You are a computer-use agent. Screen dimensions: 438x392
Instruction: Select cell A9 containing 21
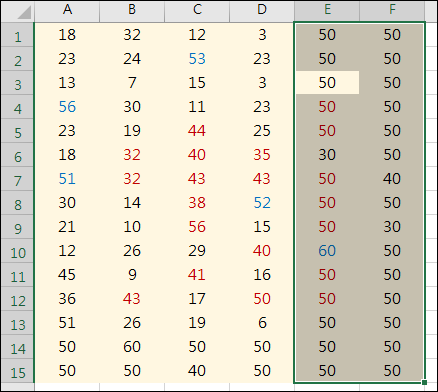[x=67, y=227]
